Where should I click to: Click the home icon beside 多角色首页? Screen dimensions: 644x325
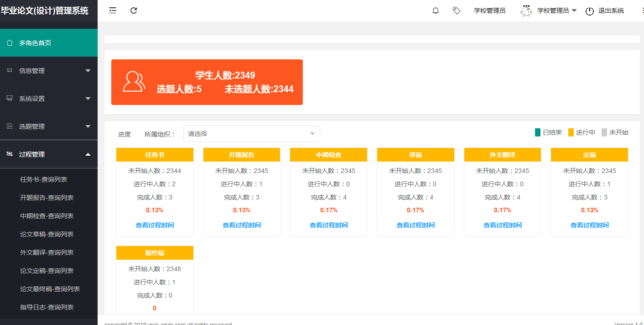click(10, 43)
